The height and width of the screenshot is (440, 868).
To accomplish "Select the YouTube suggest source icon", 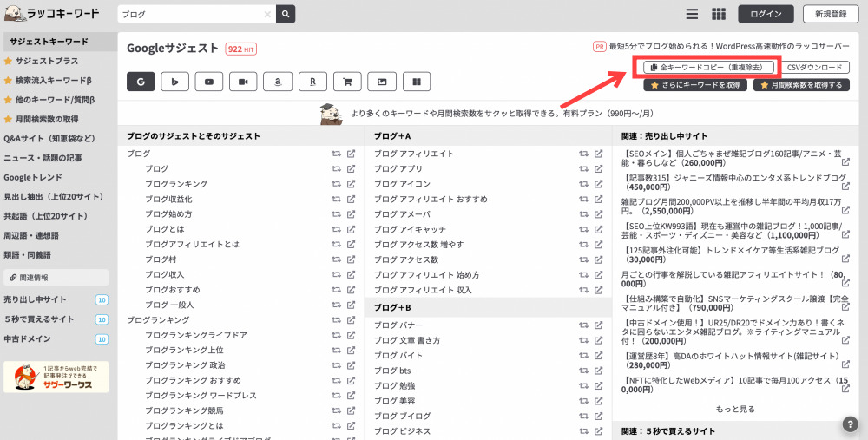I will (x=209, y=82).
